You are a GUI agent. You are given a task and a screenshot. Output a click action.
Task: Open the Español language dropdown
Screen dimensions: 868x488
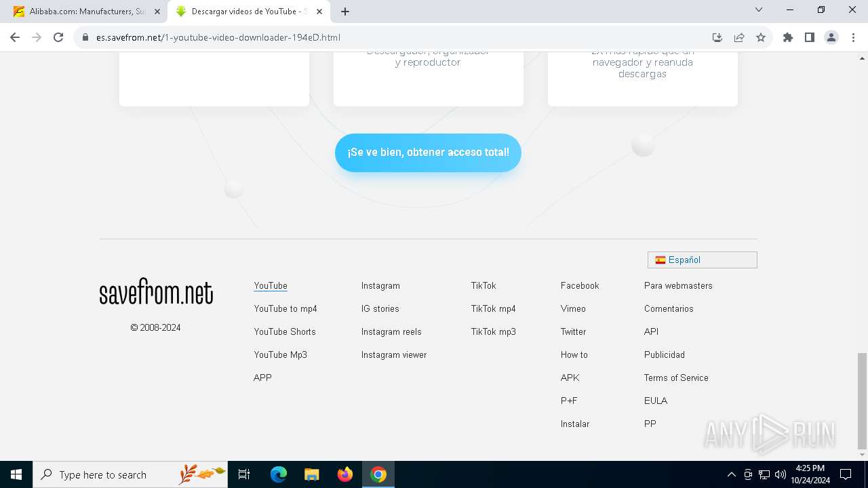pos(703,260)
